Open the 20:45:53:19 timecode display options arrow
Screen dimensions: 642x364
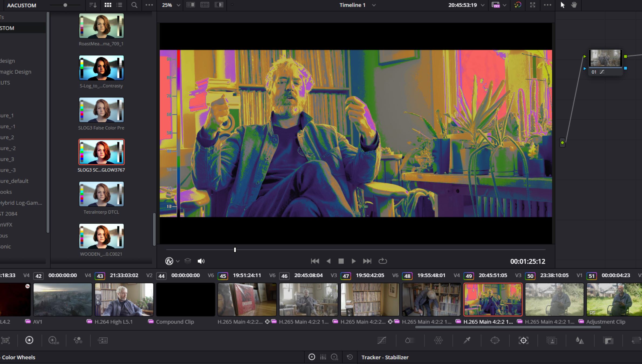click(x=483, y=5)
